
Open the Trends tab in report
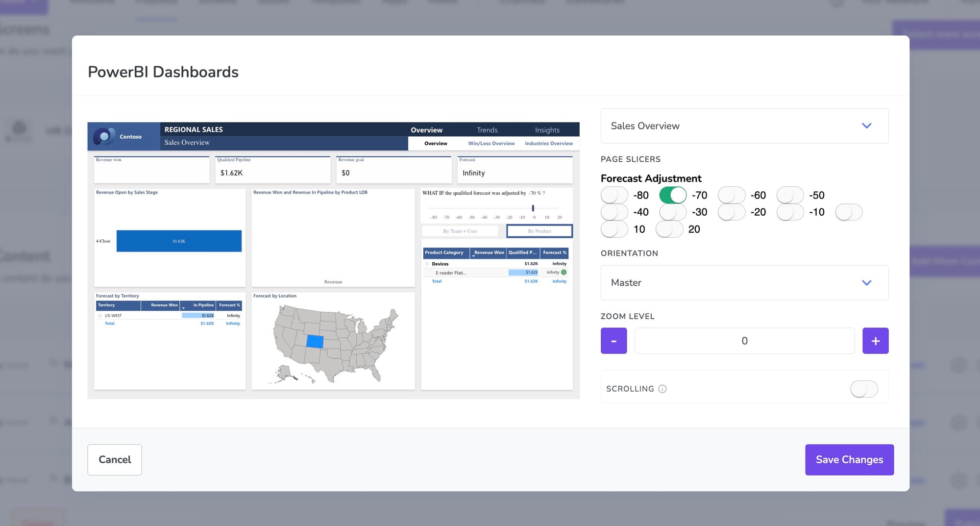click(487, 130)
